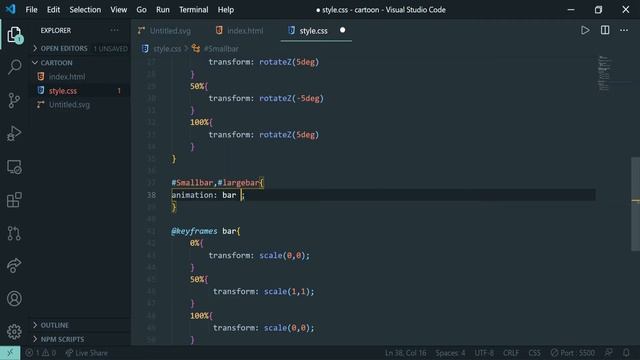Open the Accounts icon

click(14, 299)
